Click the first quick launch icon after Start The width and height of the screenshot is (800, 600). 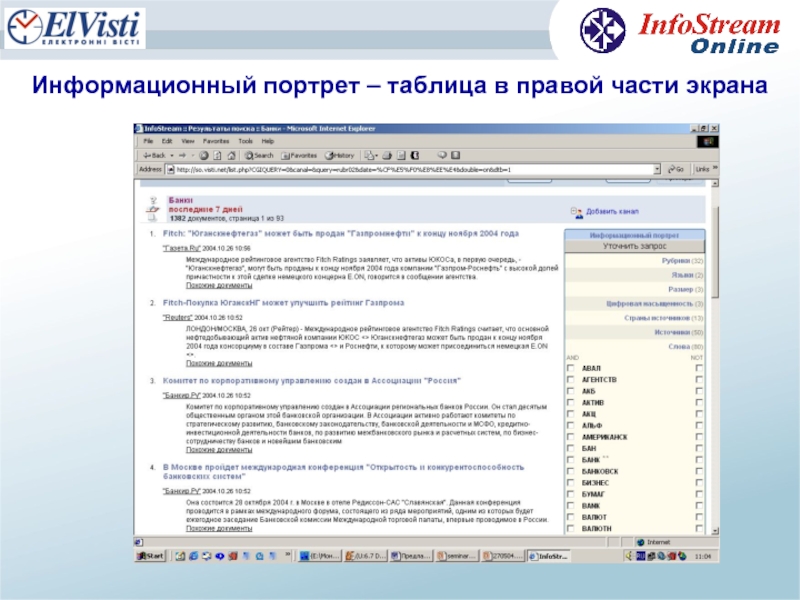click(x=180, y=556)
